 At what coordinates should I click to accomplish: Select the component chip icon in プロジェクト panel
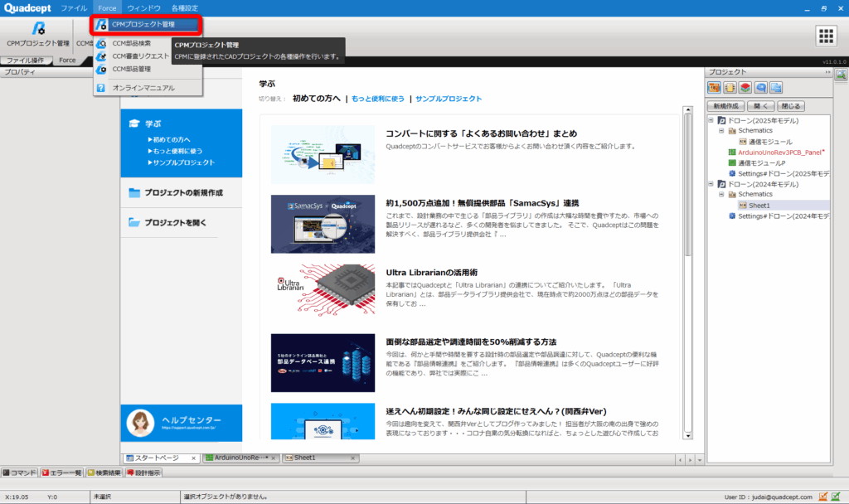pyautogui.click(x=730, y=88)
